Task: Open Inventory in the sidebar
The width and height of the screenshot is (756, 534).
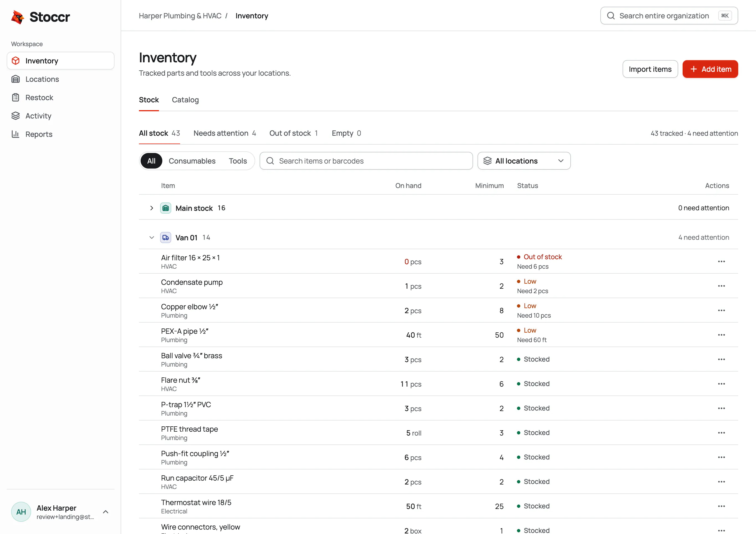Action: pyautogui.click(x=61, y=61)
